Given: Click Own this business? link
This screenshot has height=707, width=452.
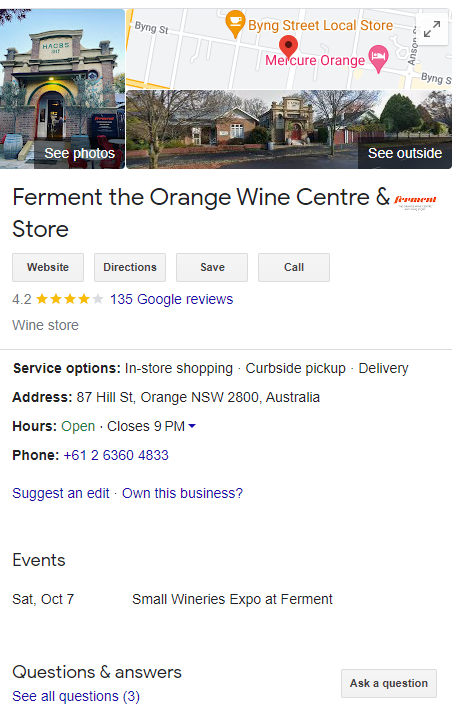Looking at the screenshot, I should (182, 493).
